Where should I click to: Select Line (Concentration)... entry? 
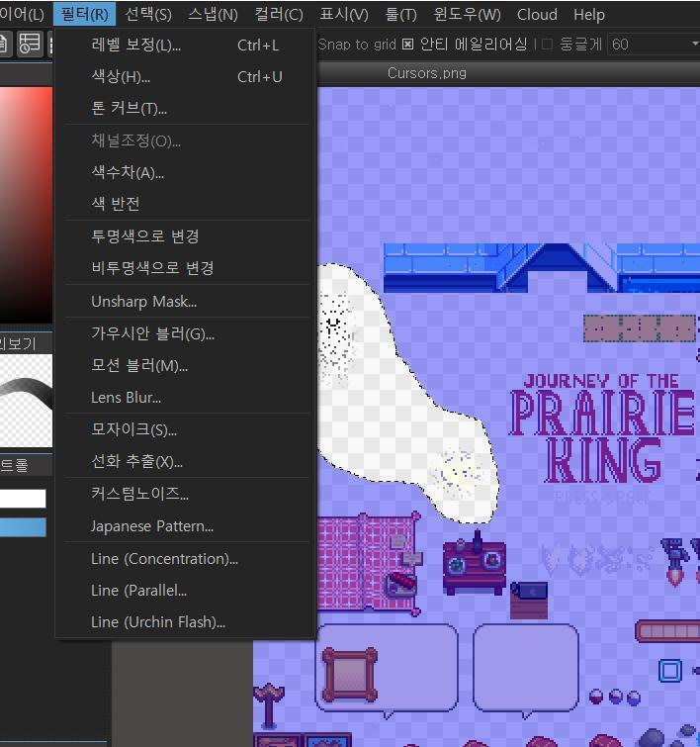[186, 558]
